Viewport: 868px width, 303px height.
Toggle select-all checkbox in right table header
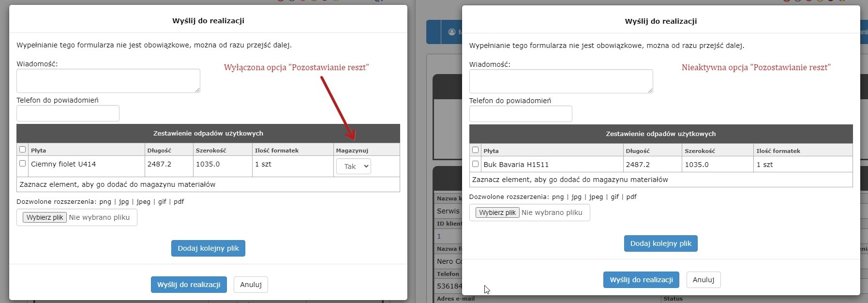tap(475, 150)
